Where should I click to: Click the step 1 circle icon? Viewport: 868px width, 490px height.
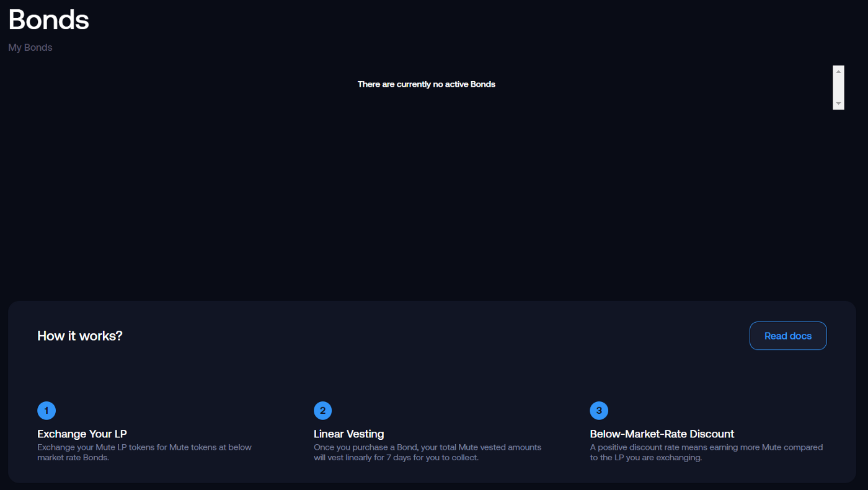click(46, 410)
